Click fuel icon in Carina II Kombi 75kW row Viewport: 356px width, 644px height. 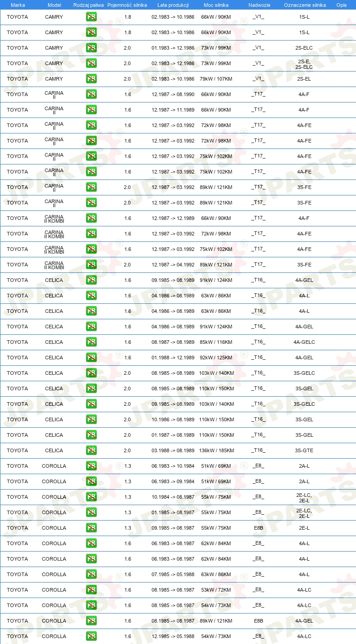tap(92, 249)
